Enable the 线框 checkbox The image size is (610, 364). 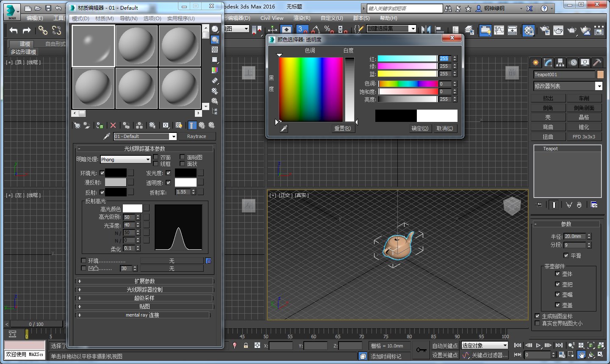point(155,164)
